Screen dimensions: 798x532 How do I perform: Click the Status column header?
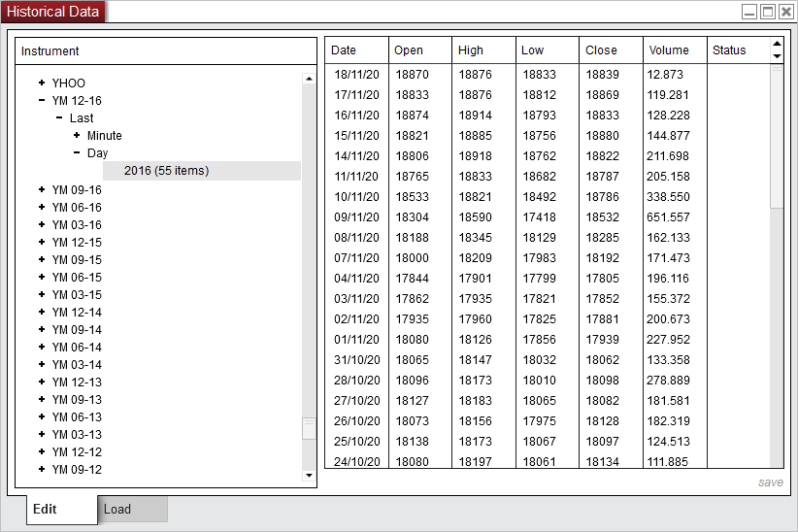click(739, 50)
